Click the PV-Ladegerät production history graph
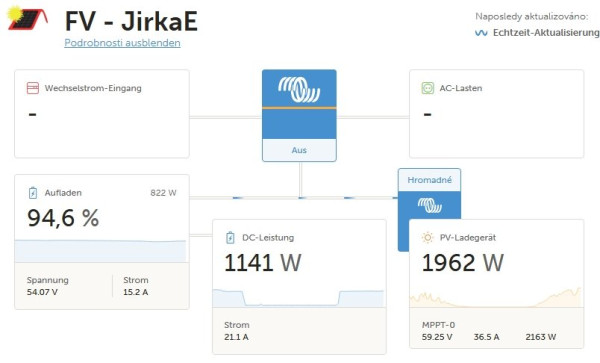Viewport: 600px width, 363px height. (496, 297)
